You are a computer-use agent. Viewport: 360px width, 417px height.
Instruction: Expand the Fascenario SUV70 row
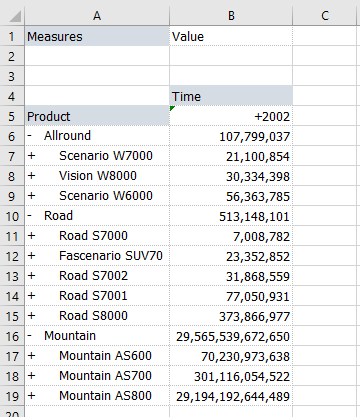[31, 256]
